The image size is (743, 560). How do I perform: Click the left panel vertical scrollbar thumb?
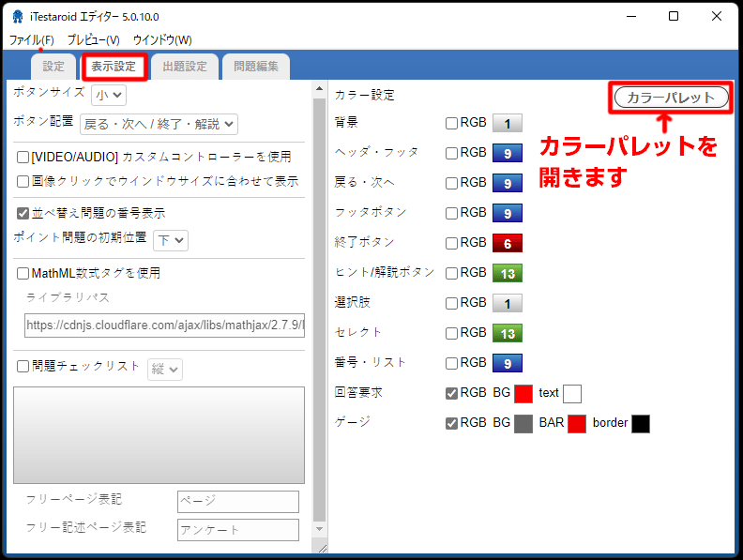[x=319, y=310]
